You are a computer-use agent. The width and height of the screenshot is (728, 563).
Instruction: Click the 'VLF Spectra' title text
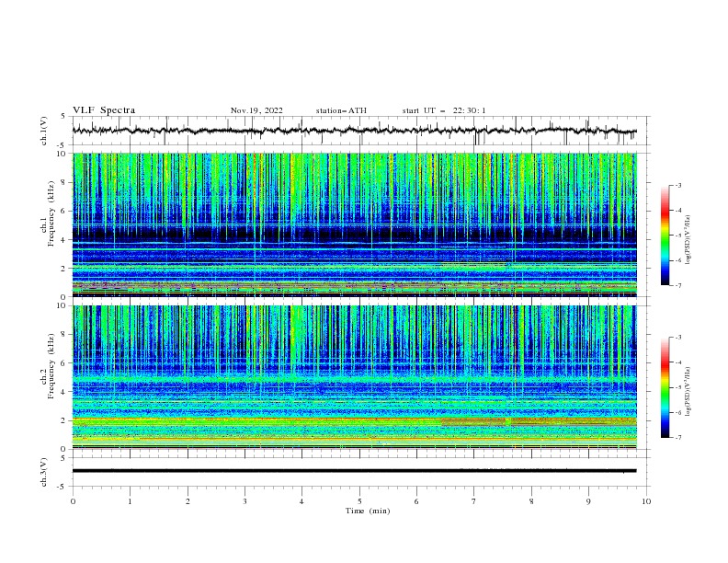pyautogui.click(x=104, y=110)
